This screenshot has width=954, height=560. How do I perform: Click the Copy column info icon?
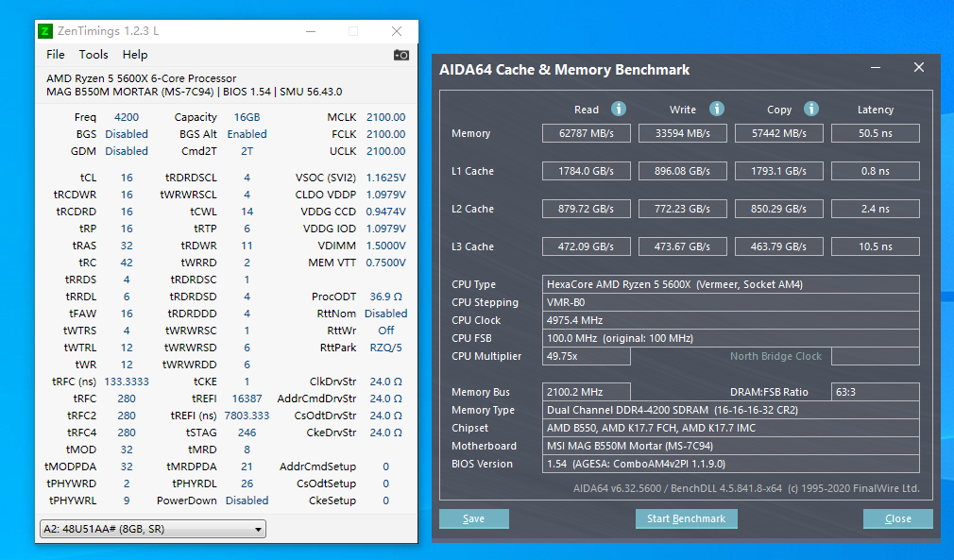pos(811,110)
